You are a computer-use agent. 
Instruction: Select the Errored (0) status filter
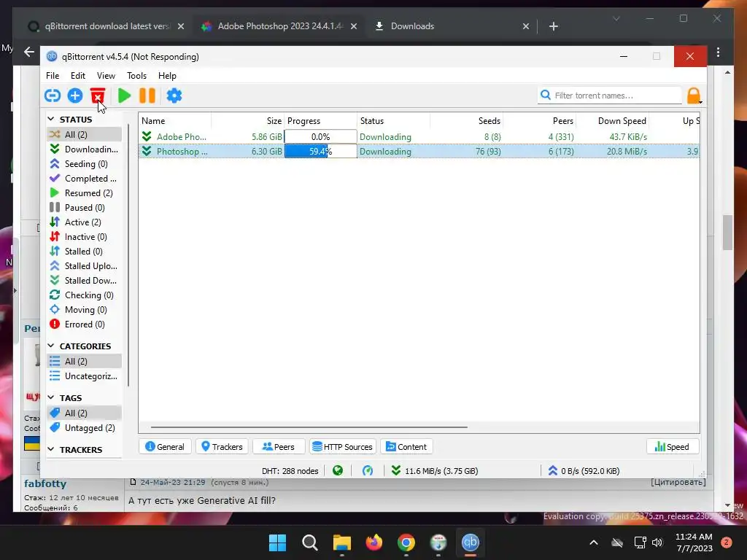pyautogui.click(x=84, y=324)
